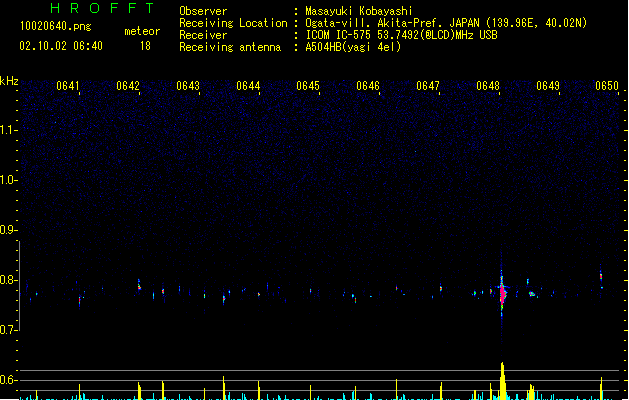Click the 0645 time marker
The height and width of the screenshot is (400, 629).
coord(308,86)
